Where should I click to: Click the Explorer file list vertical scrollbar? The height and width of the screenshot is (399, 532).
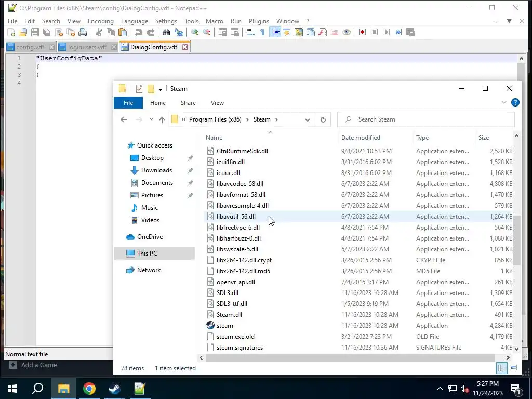[517, 240]
